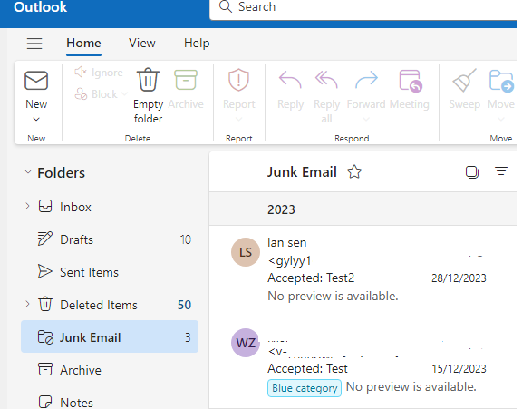Screen dimensions: 532x409
Task: Expand the Deleted Items chevron
Action: click(x=27, y=304)
